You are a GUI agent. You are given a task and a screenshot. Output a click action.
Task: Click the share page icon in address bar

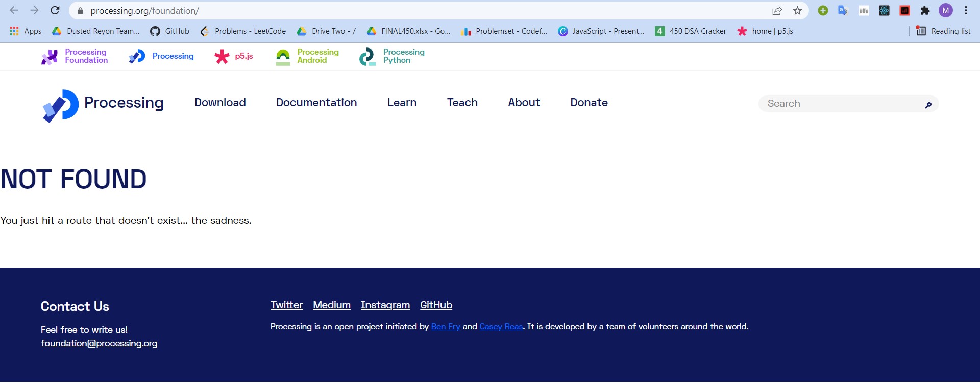pos(777,11)
